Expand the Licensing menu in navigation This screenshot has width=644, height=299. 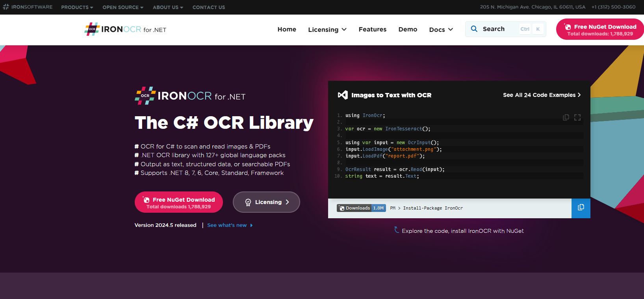point(327,30)
